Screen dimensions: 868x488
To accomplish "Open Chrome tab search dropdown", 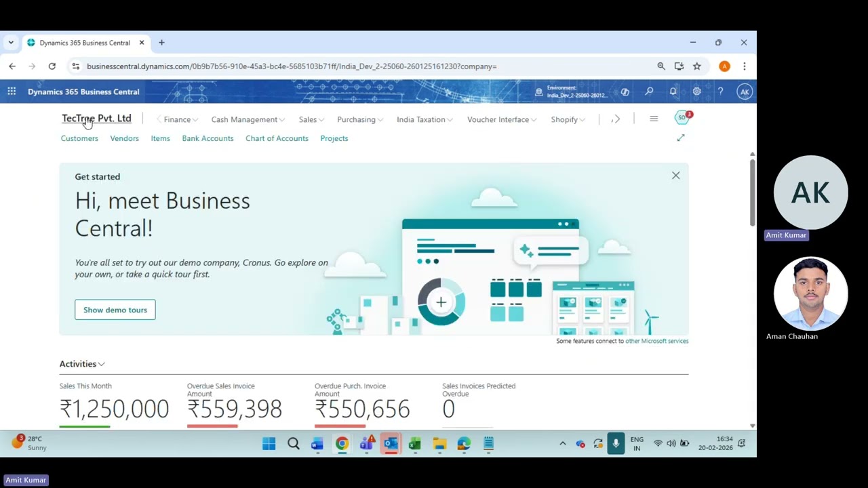I will pos(11,43).
